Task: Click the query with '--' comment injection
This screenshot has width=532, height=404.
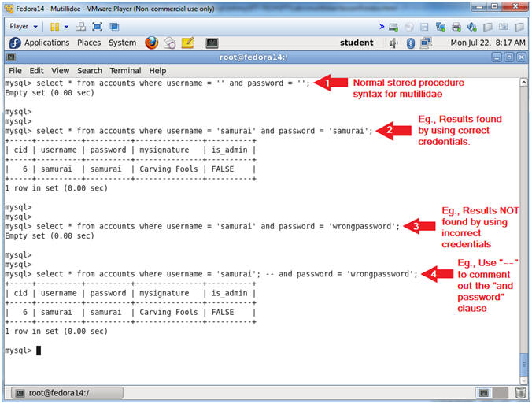Action: click(211, 274)
